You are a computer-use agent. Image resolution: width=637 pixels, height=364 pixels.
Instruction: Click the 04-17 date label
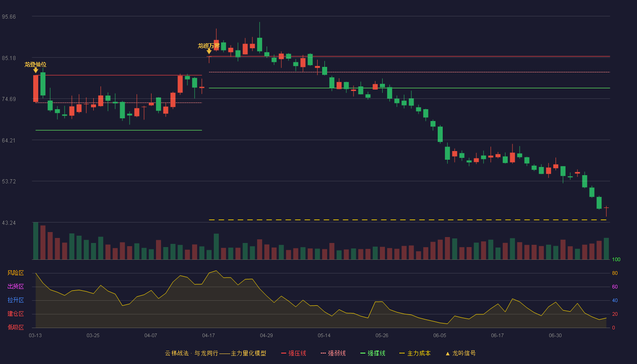coord(208,335)
